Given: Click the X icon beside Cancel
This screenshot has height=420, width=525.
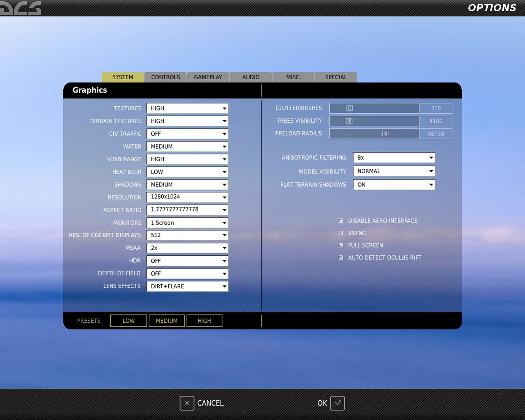Looking at the screenshot, I should click(x=187, y=403).
